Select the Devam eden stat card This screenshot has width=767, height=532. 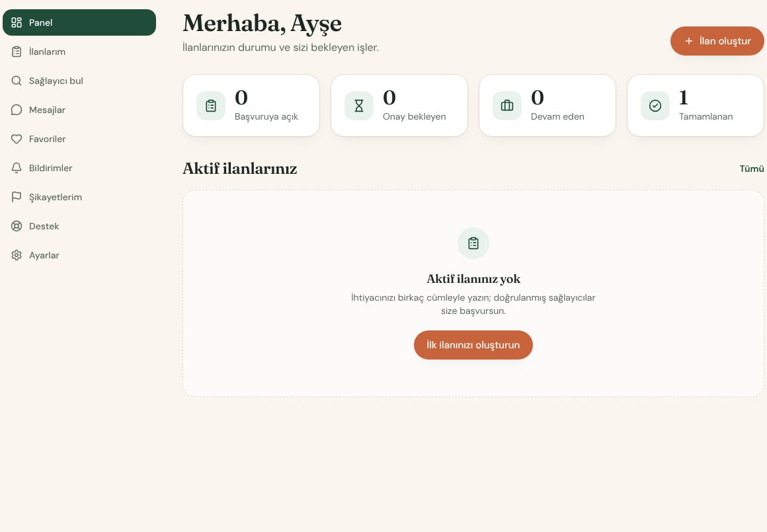[547, 106]
